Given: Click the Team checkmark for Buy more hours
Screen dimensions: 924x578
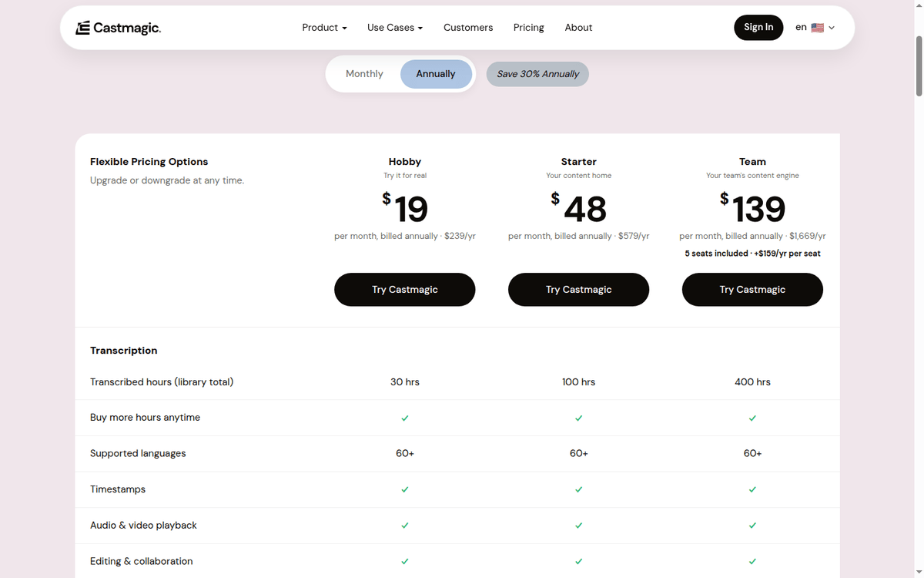Looking at the screenshot, I should (752, 418).
